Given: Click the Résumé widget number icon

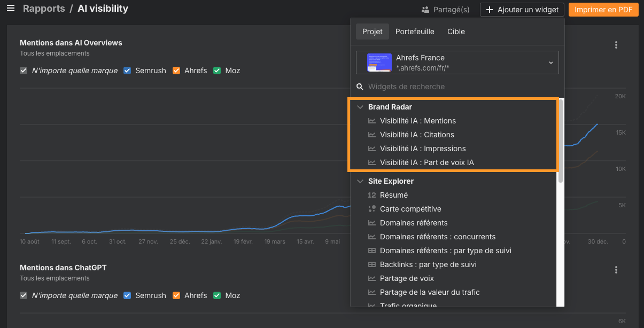Looking at the screenshot, I should [372, 195].
